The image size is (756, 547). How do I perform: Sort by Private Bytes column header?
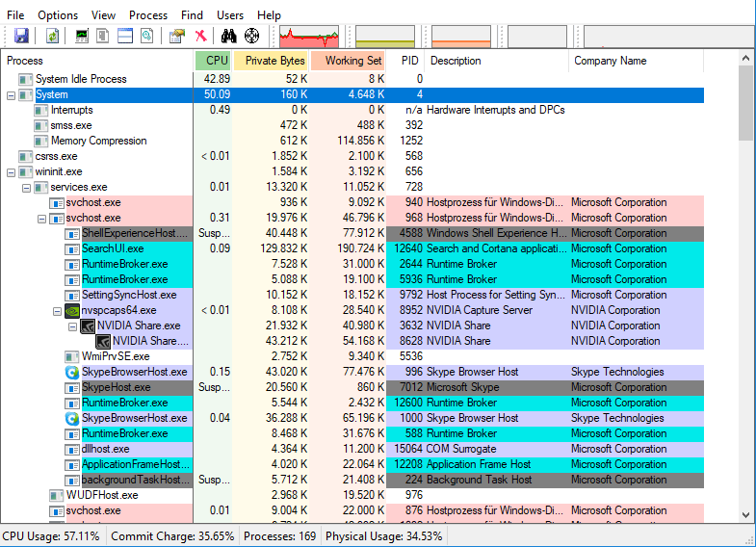click(x=271, y=61)
